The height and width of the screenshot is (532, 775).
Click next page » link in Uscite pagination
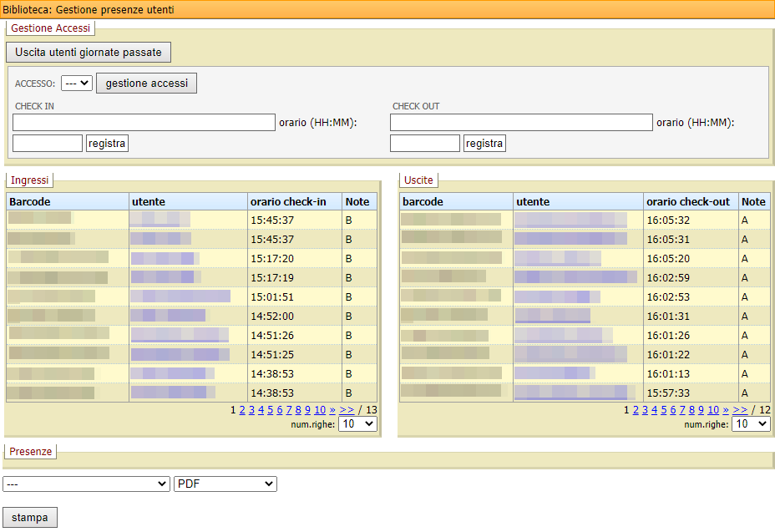(726, 410)
